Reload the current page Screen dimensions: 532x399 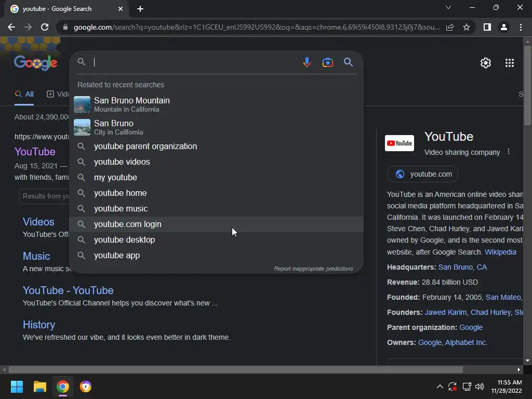point(45,27)
